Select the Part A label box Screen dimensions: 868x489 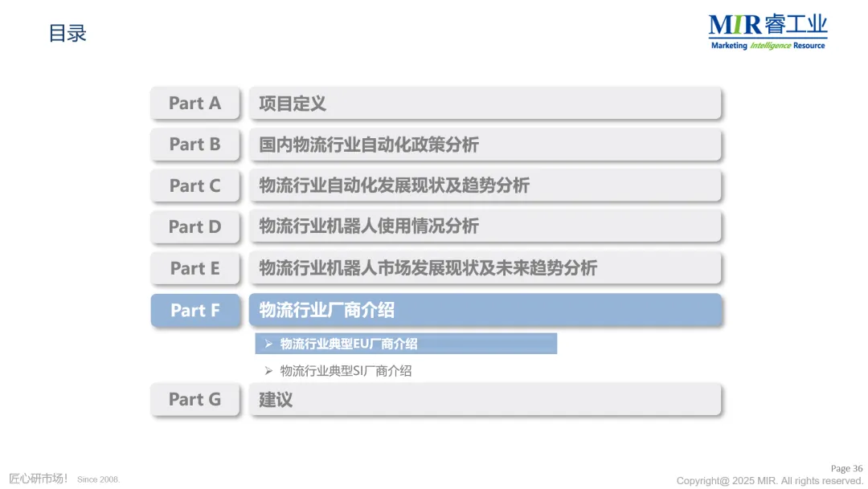[194, 103]
